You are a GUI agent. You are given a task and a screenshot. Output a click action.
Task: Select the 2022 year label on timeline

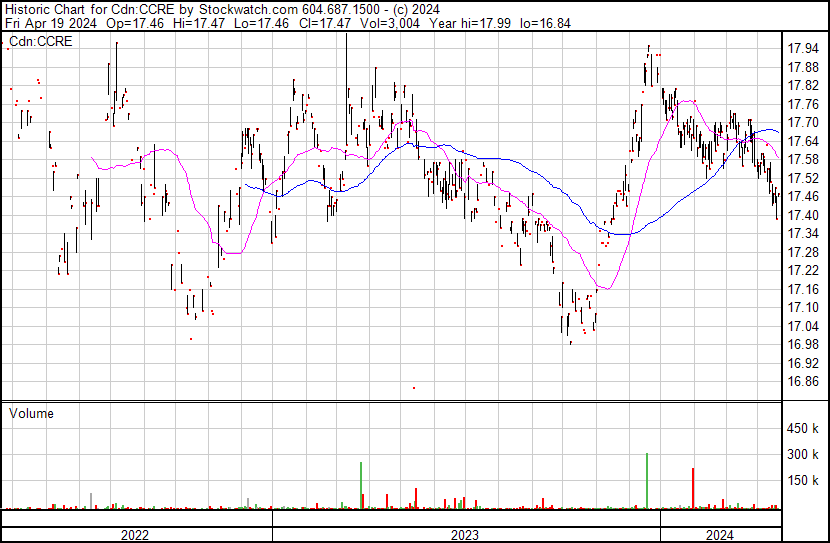pos(134,535)
